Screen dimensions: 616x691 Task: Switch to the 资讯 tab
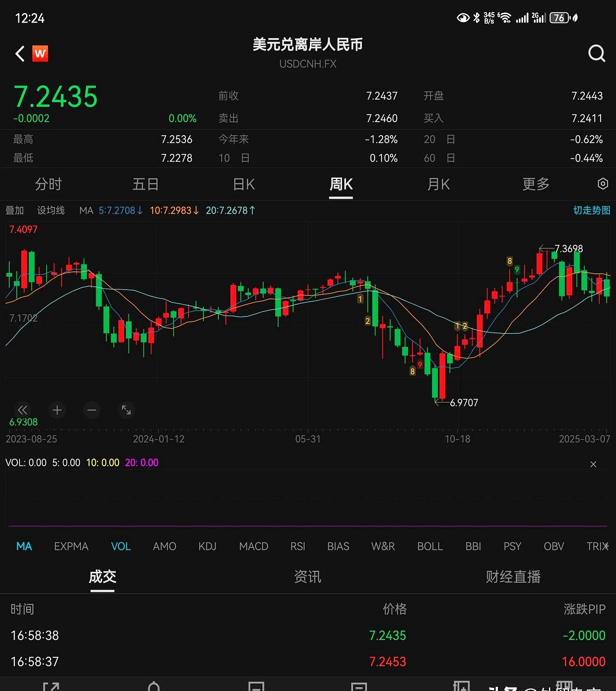(308, 576)
